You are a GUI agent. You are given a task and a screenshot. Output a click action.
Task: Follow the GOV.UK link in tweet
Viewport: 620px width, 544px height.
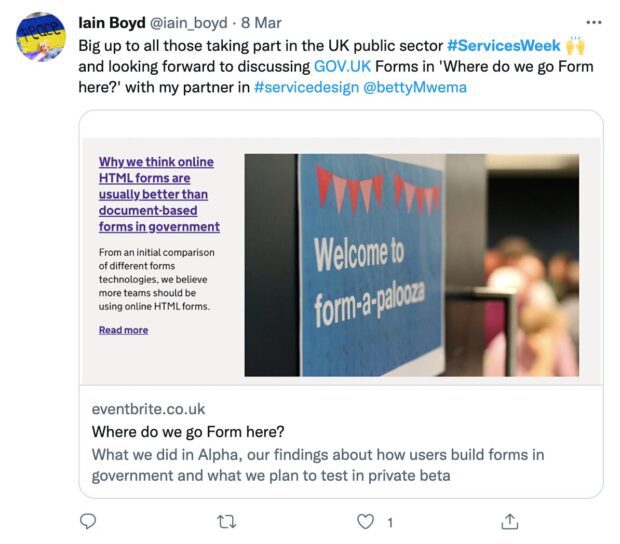pos(342,66)
